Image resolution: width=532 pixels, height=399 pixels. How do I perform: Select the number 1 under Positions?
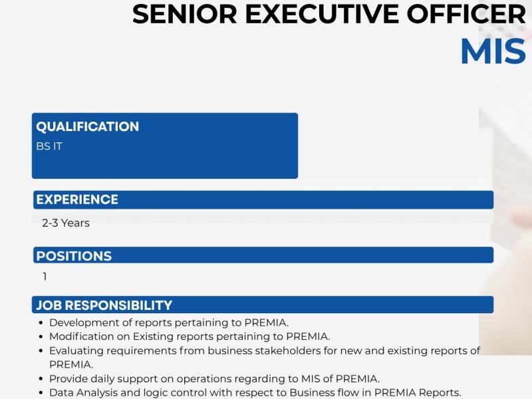coord(45,277)
